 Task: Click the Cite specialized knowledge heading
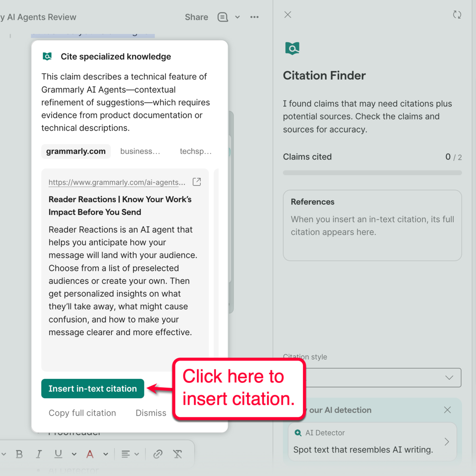coord(116,56)
